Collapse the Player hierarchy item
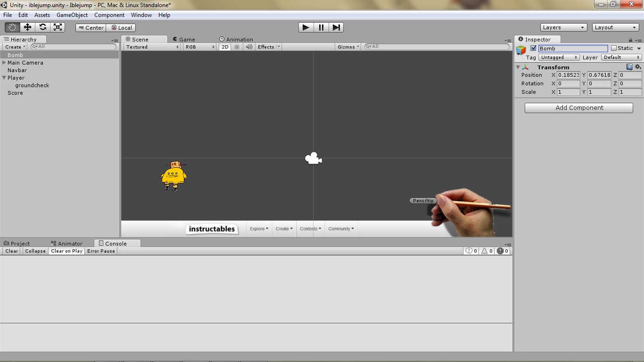 (x=4, y=78)
